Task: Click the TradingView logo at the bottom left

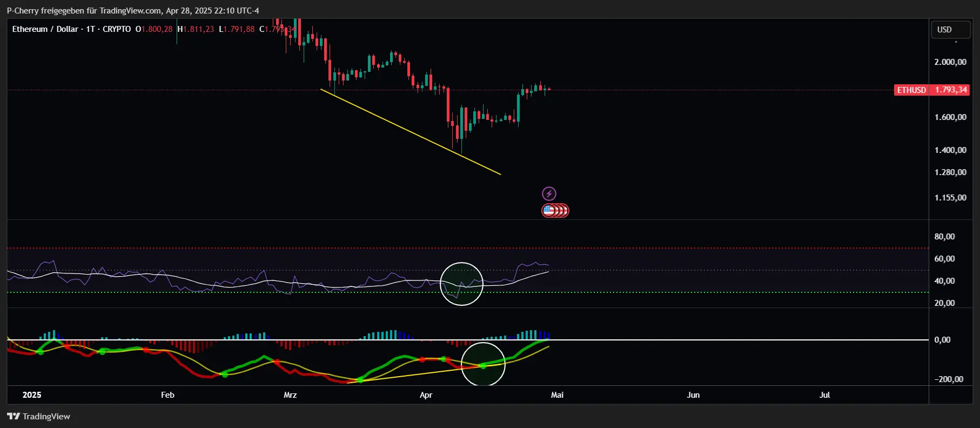Action: 38,416
